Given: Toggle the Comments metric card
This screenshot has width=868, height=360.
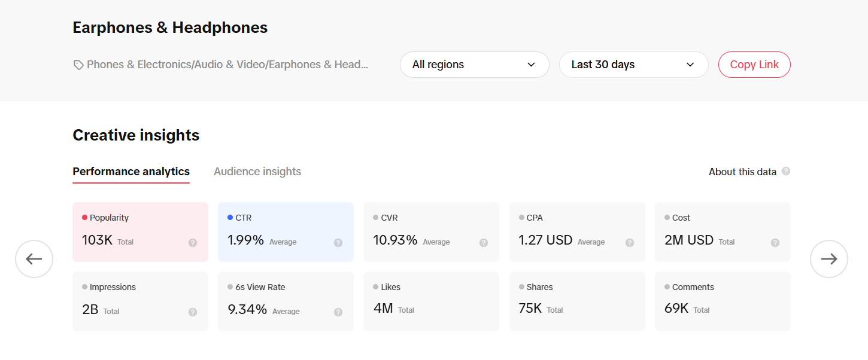Looking at the screenshot, I should click(x=723, y=301).
